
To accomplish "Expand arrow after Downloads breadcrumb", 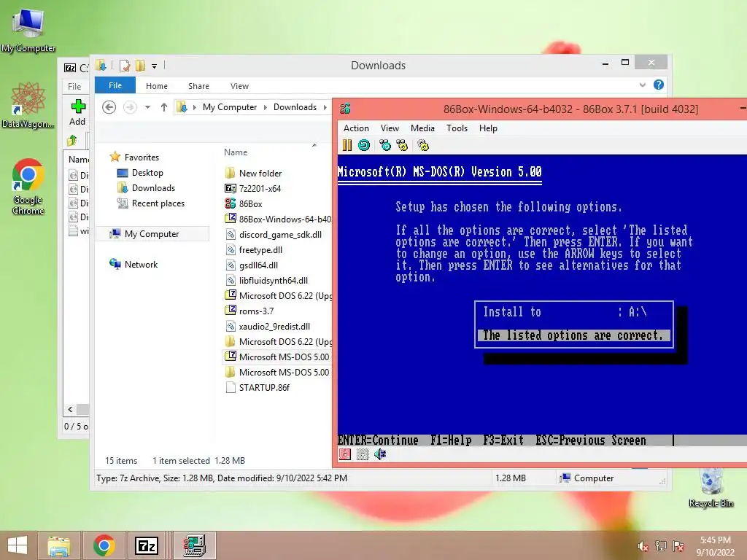I will (325, 107).
